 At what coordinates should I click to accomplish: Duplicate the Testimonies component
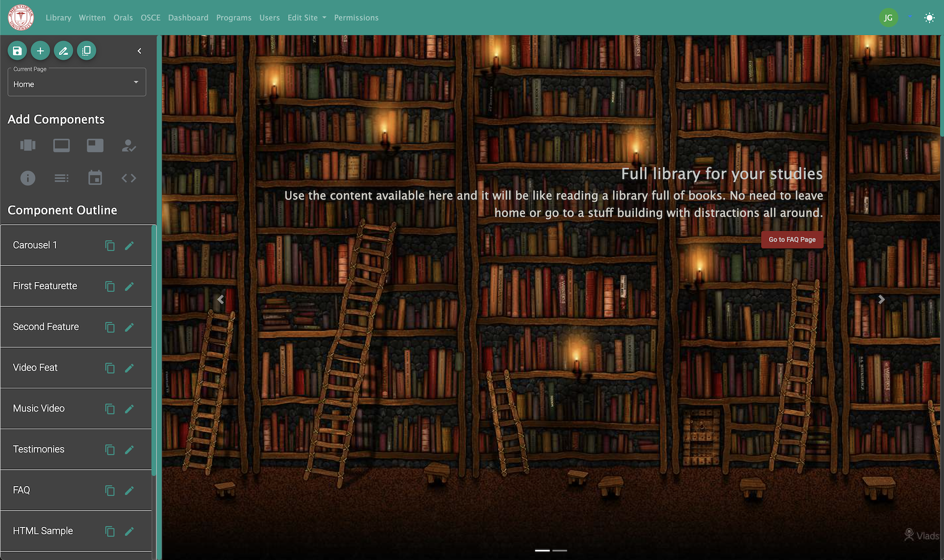(x=110, y=449)
